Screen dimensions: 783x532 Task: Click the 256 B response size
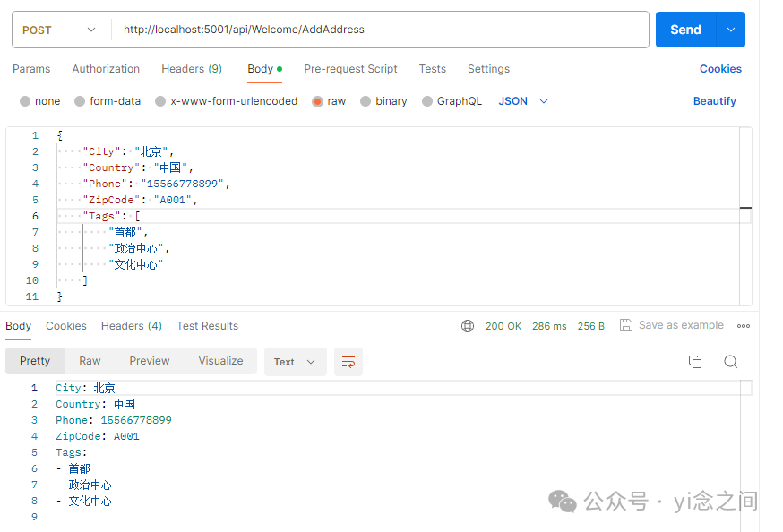[590, 326]
